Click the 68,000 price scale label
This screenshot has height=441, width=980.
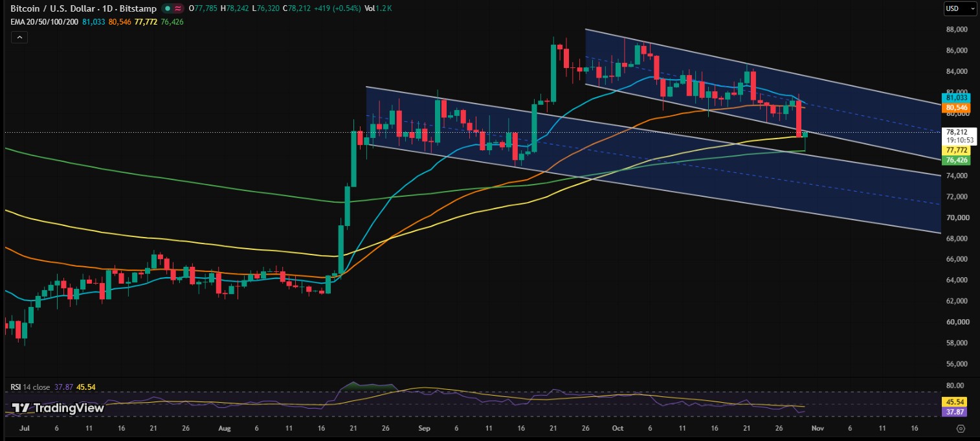[957, 238]
